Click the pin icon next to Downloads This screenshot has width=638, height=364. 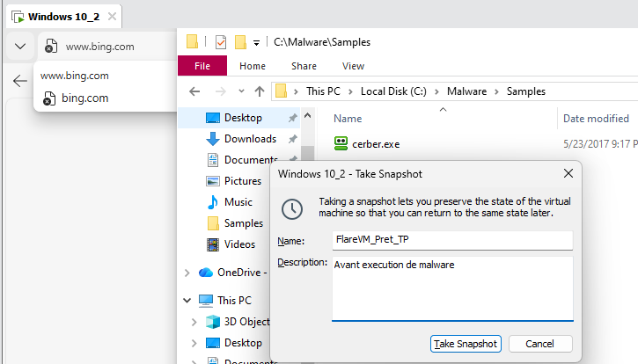point(292,139)
